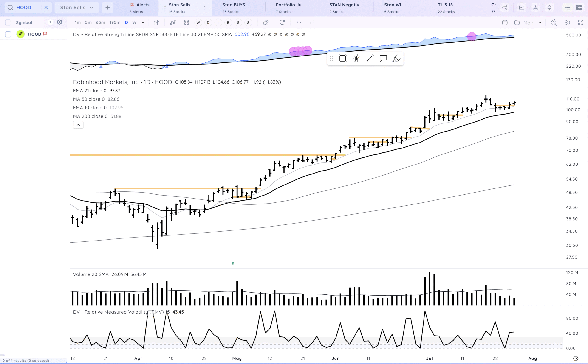Select the trend line drawing tool
588x364 pixels.
(369, 59)
